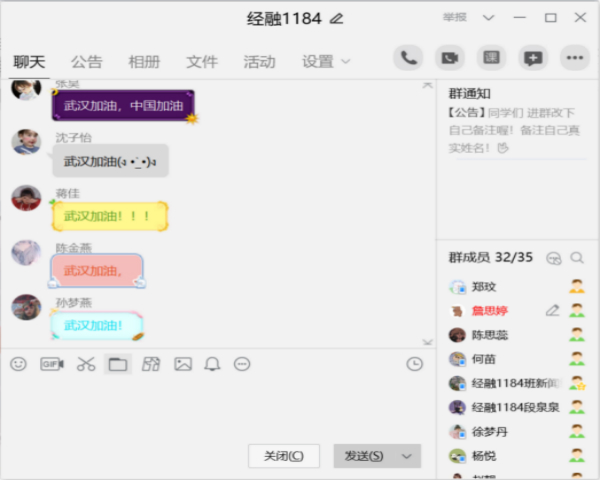Screen dimensions: 600x480
Task: Click 沈子怡's avatar in chat
Action: [x=26, y=142]
